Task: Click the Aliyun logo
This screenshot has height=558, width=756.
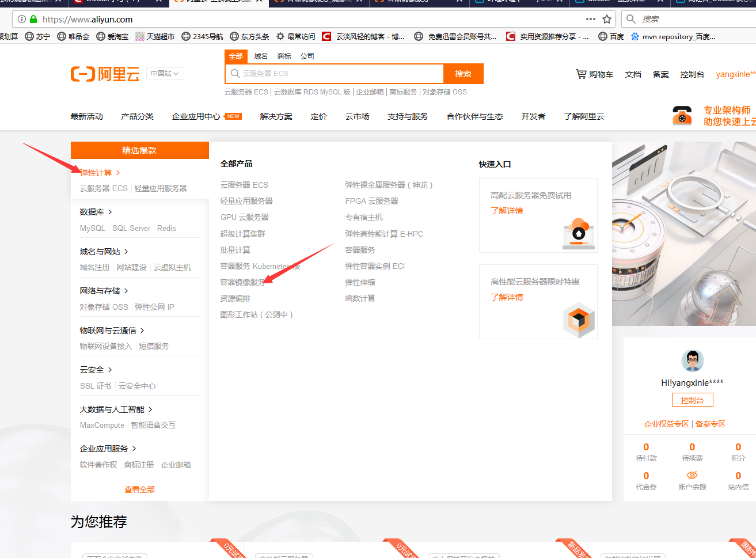Action: click(x=105, y=74)
